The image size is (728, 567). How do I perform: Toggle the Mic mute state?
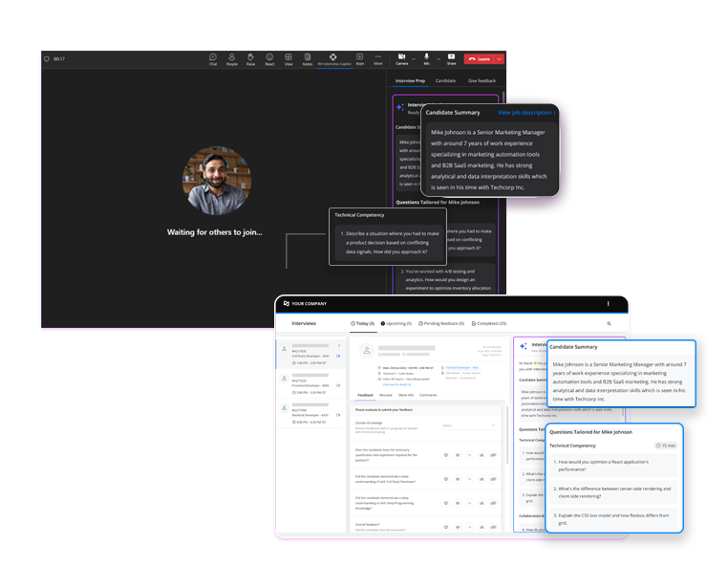point(427,59)
